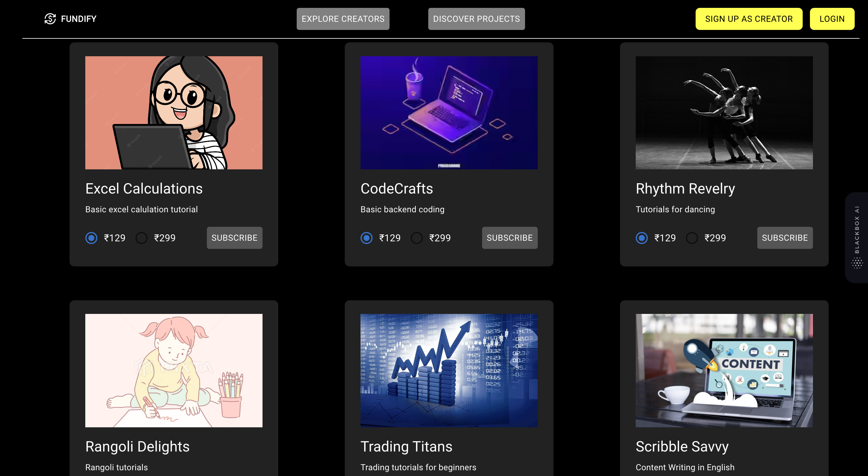Subscribe to CodeCrafts project
Viewport: 868px width, 476px height.
pyautogui.click(x=510, y=238)
